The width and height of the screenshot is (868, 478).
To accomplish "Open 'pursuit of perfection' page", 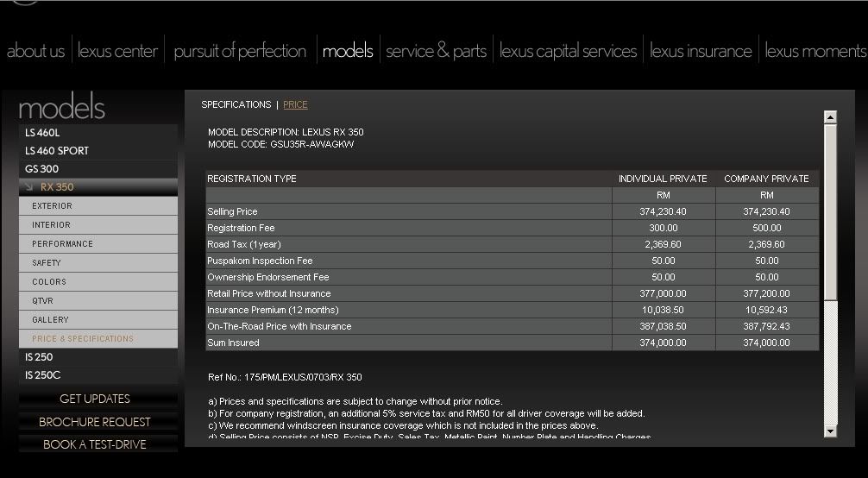I will [240, 51].
